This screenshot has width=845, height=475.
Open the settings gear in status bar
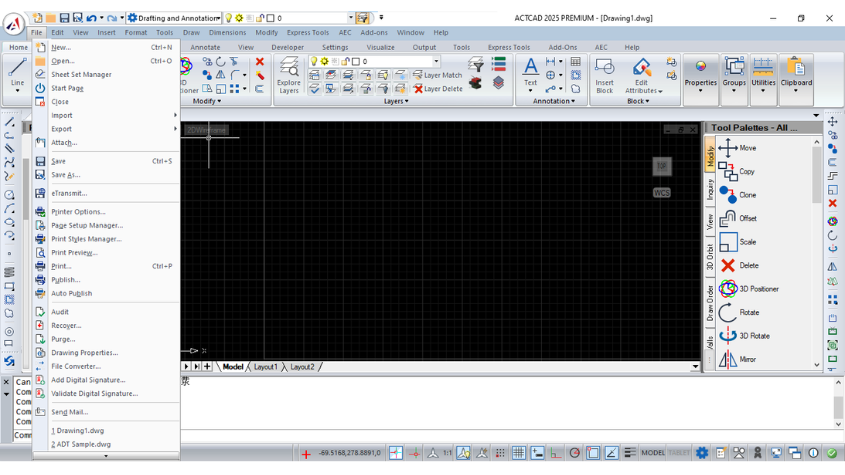702,453
